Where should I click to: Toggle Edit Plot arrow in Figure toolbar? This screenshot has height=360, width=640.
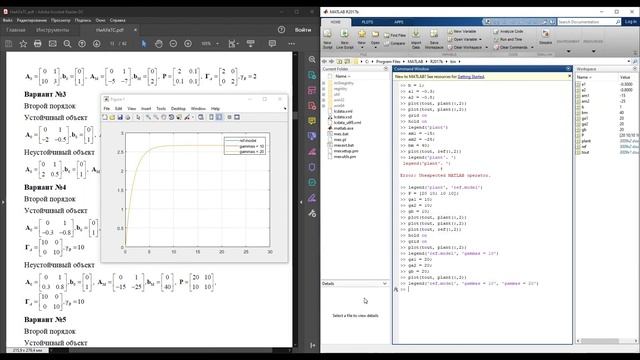[x=138, y=117]
